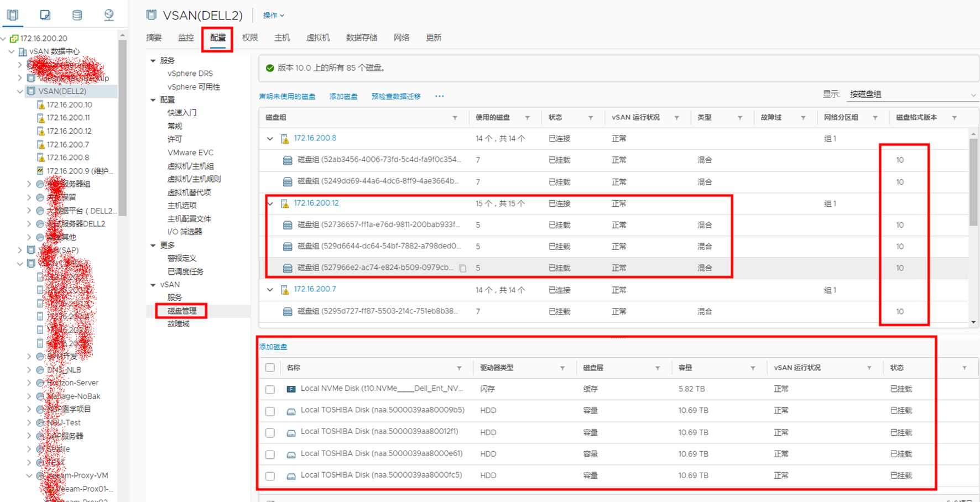The height and width of the screenshot is (502, 980).
Task: Open the 显示 按磁盘组 dropdown
Action: 913,95
